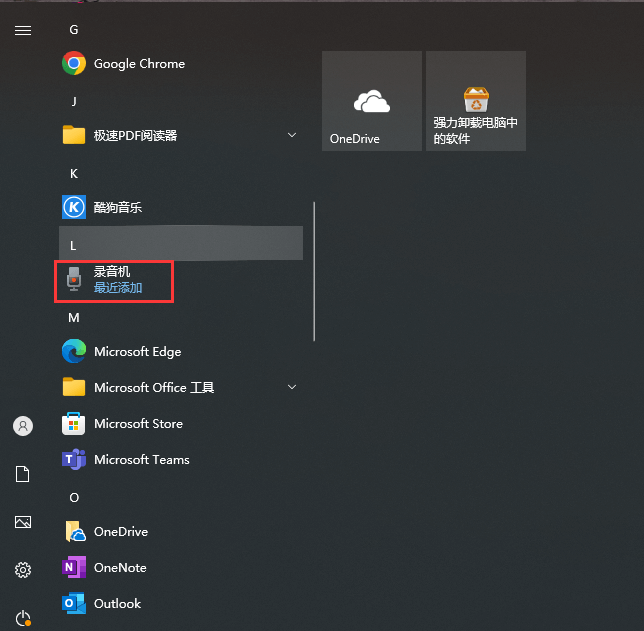Launch Google Chrome from the app list
644x631 pixels.
coord(138,64)
